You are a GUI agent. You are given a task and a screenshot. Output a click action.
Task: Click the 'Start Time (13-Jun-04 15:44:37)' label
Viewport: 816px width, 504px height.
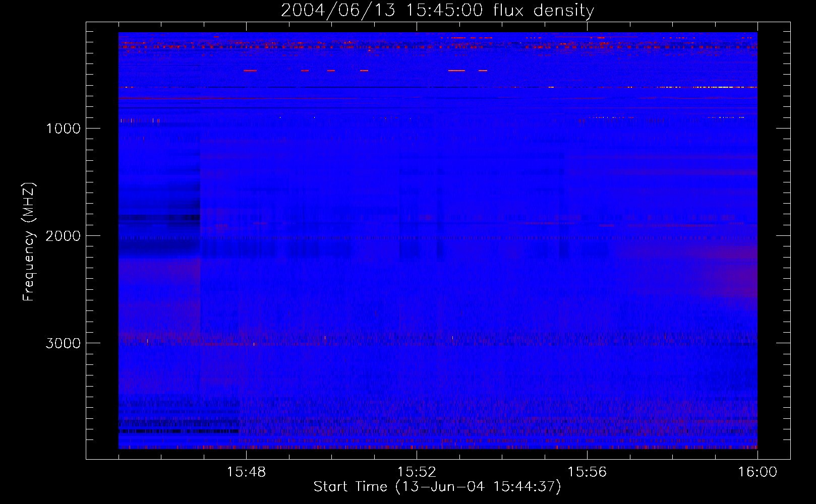click(437, 487)
